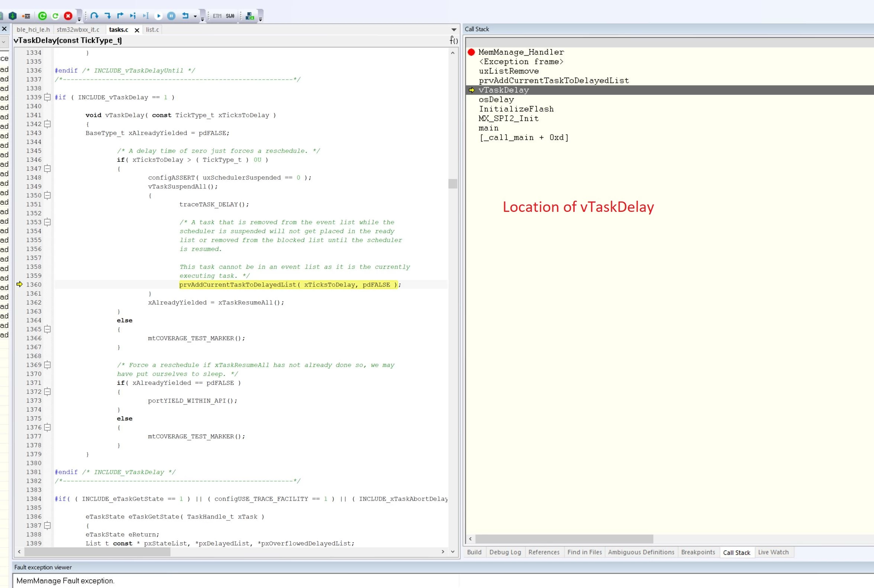Open the editor tab list dropdown
The height and width of the screenshot is (588, 874).
pos(454,30)
